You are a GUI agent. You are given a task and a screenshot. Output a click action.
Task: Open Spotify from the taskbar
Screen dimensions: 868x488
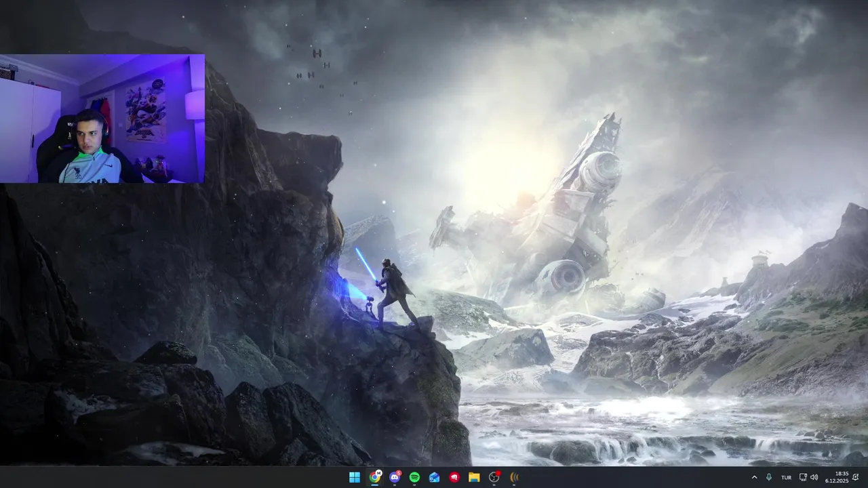(414, 477)
